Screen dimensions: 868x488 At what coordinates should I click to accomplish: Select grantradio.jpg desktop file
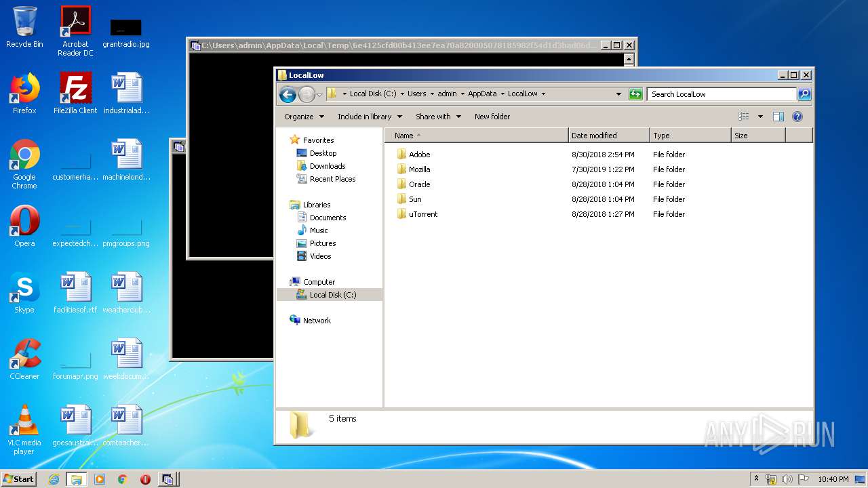[x=126, y=33]
